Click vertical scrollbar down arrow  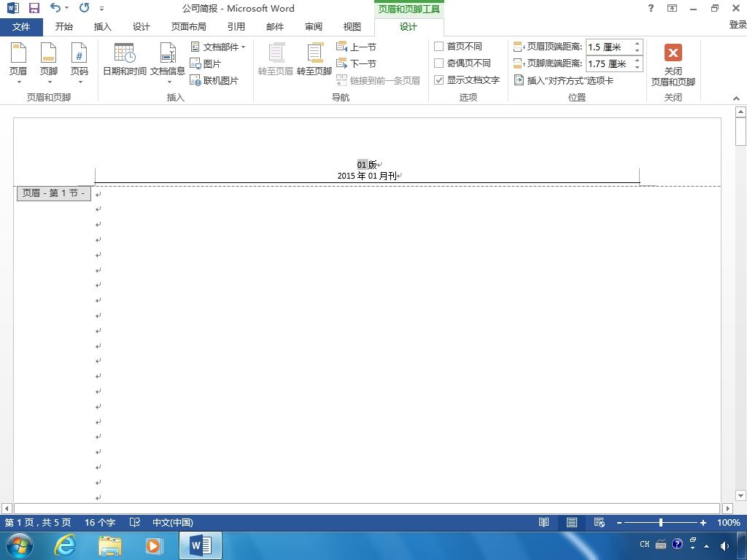pos(740,496)
